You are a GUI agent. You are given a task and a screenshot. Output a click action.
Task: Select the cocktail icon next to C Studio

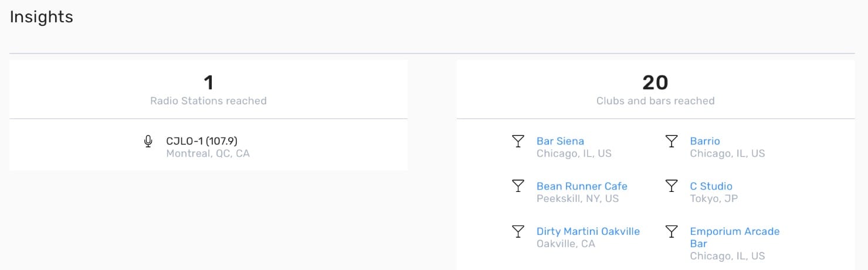click(672, 186)
